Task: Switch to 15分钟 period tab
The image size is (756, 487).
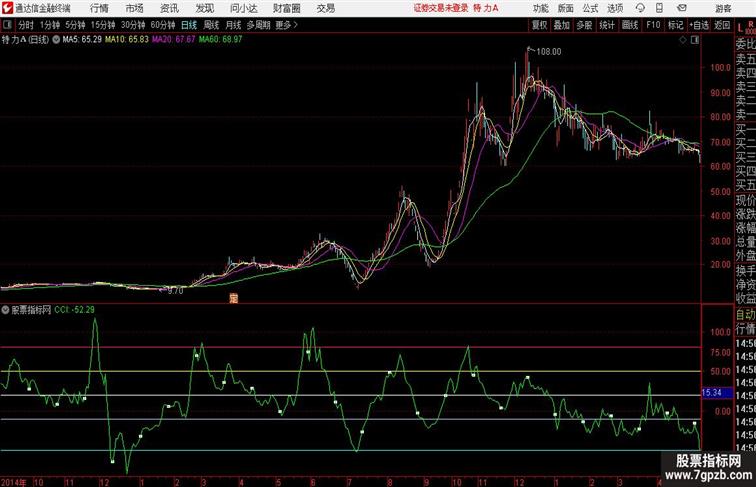Action: (x=103, y=25)
